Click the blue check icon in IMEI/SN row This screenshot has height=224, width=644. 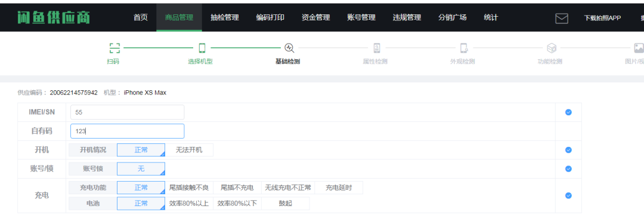coord(568,112)
